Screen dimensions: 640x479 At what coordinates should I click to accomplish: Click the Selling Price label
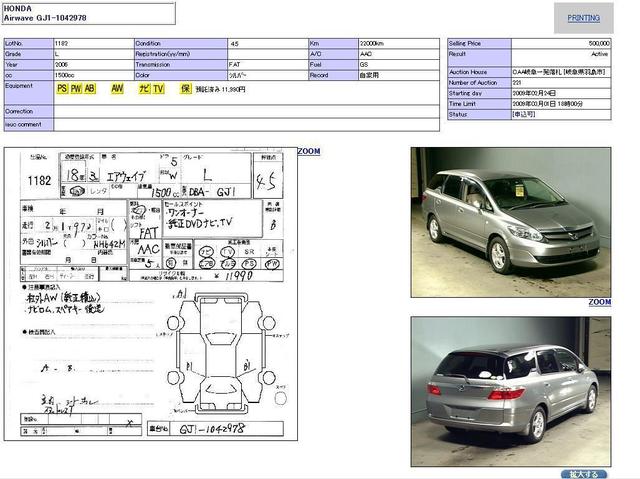tap(465, 43)
